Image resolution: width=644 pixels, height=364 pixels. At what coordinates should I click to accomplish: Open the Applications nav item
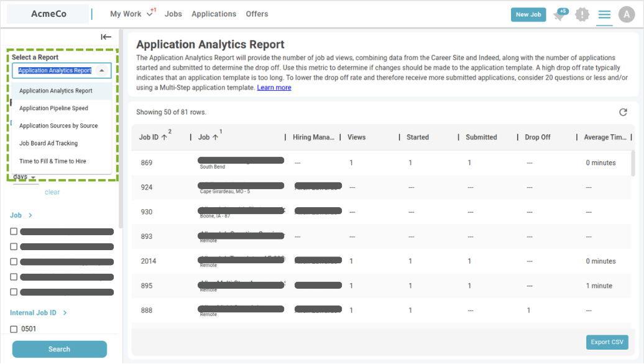(214, 14)
